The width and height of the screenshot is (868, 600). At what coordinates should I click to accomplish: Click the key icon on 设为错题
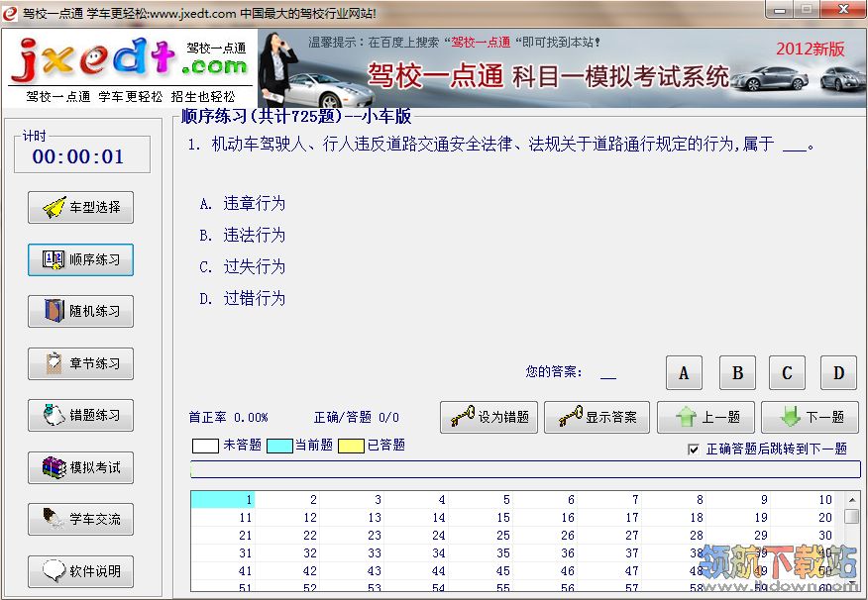[463, 417]
